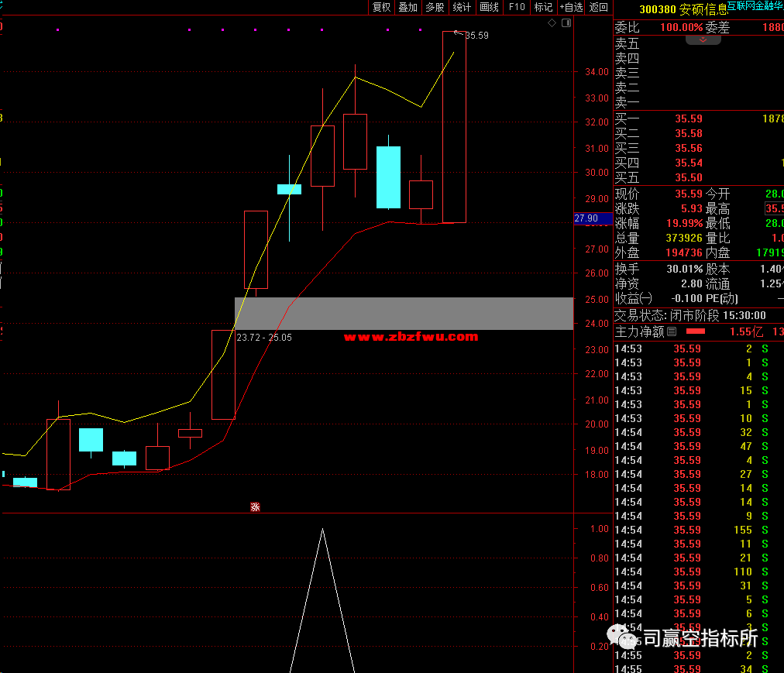Screen dimensions: 784x673
Task: Click the 35.59 high price label on chart
Action: point(477,36)
